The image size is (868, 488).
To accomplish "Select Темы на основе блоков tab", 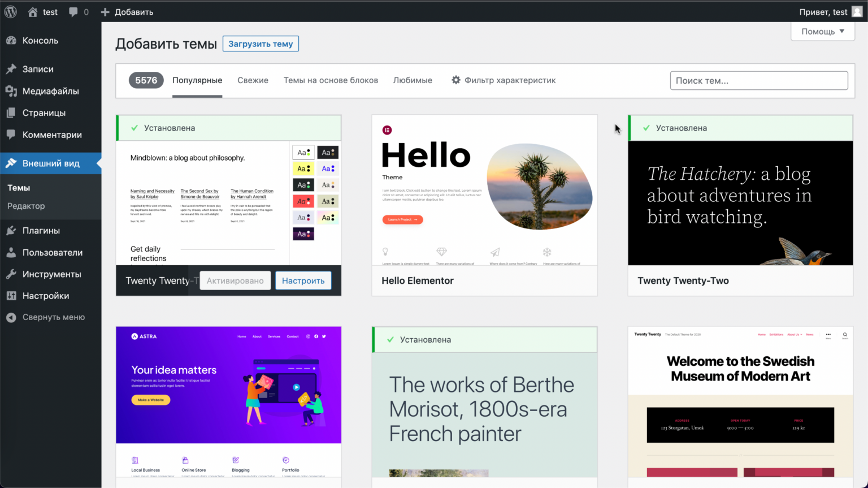I will pos(331,80).
